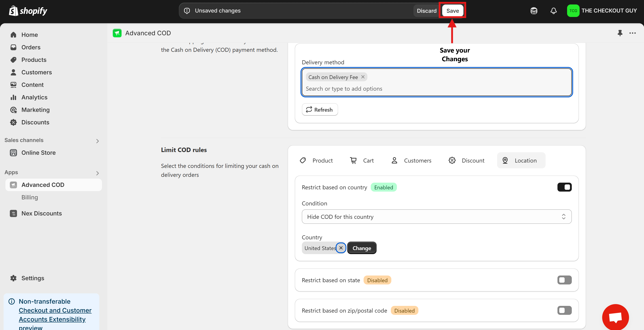Disable Restrict based on country toggle
This screenshot has width=644, height=330.
pyautogui.click(x=564, y=187)
